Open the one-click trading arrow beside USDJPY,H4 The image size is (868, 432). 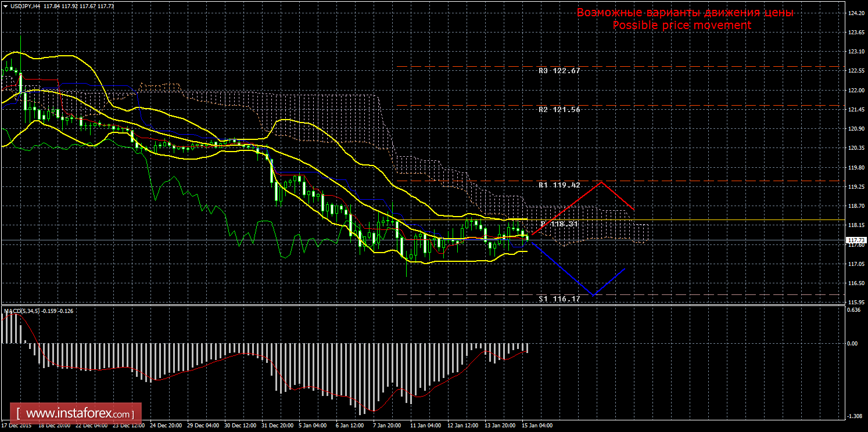click(x=5, y=5)
